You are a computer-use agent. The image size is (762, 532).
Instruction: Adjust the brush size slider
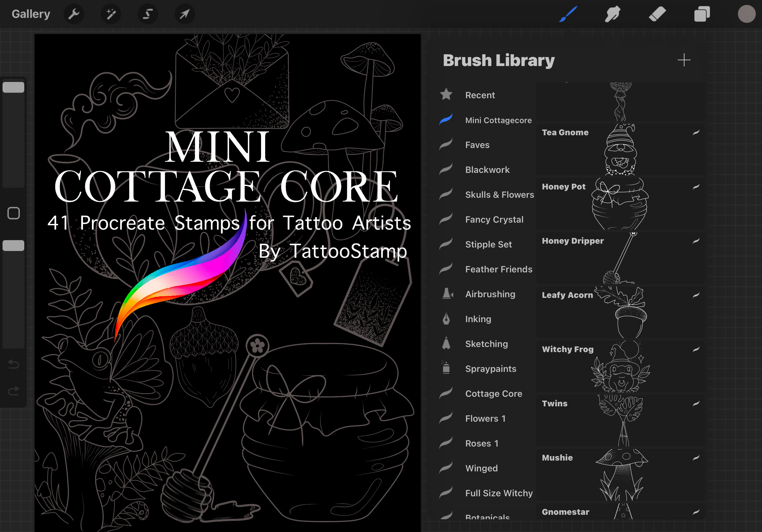13,87
